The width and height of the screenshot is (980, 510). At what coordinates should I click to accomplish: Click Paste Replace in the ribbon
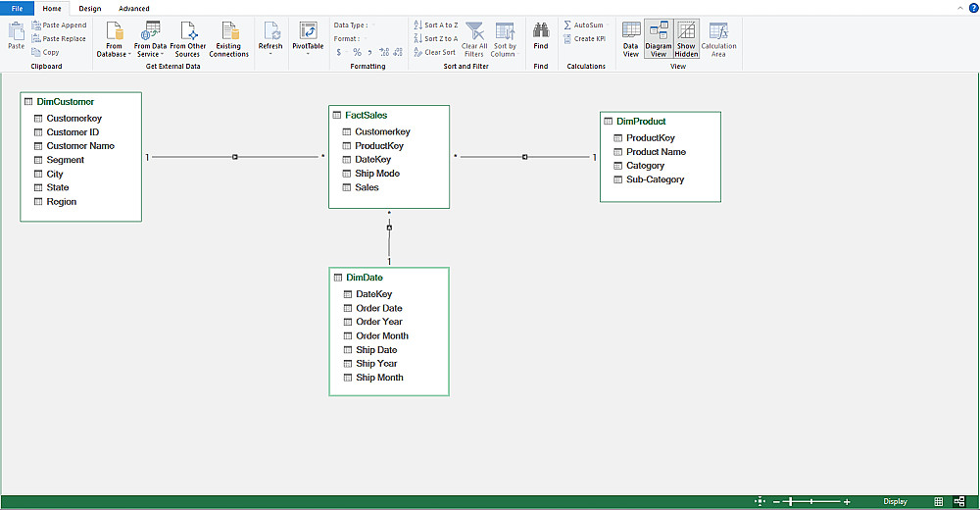click(x=59, y=39)
